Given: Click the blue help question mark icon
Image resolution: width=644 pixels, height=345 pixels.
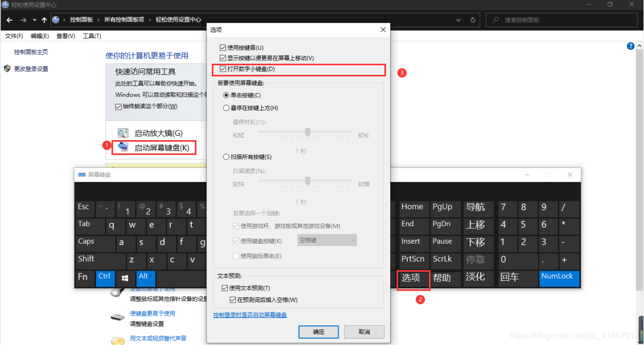Looking at the screenshot, I should point(631,46).
